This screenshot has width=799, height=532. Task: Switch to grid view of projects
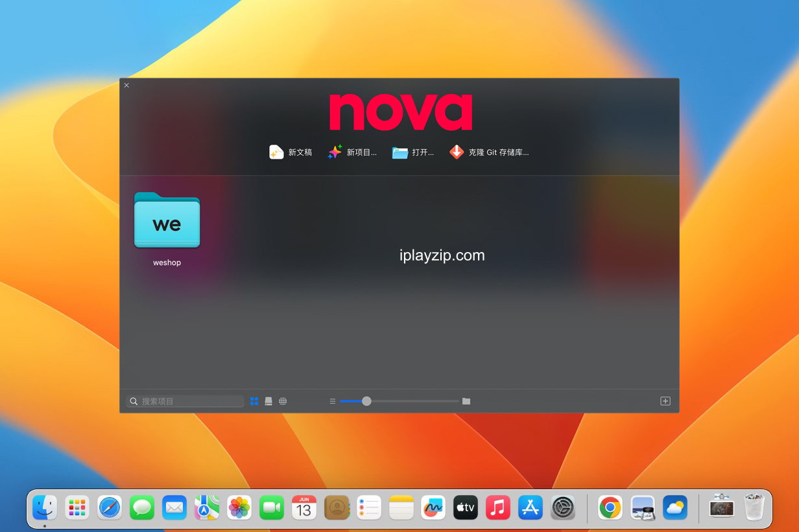coord(254,401)
